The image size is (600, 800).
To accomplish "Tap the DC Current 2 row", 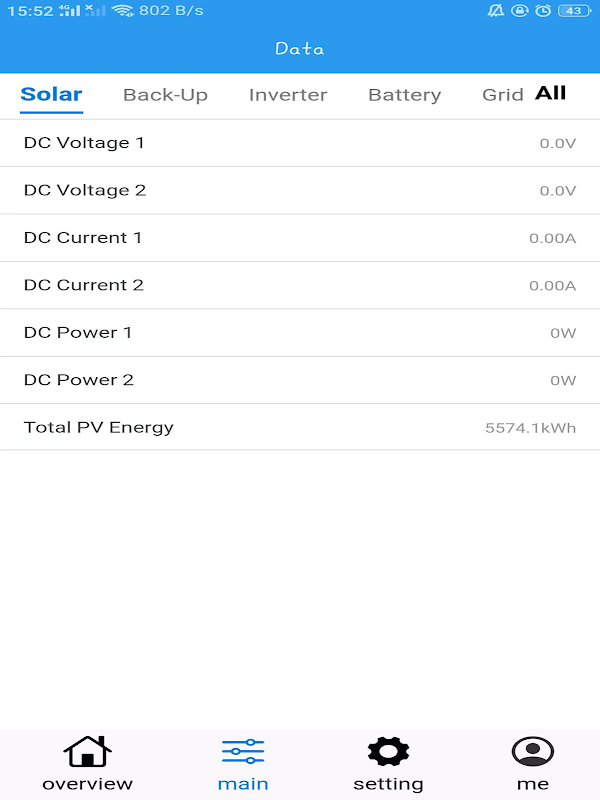I will (300, 285).
